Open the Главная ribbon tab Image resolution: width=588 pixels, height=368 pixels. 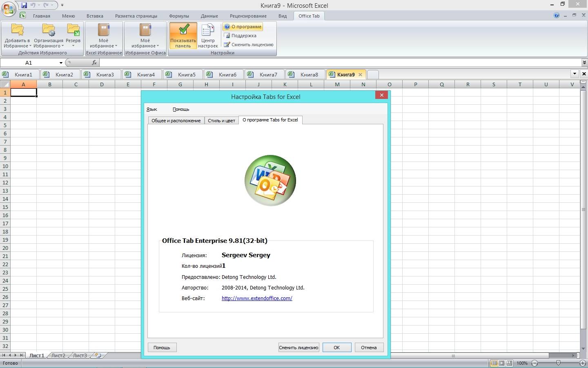click(x=42, y=16)
